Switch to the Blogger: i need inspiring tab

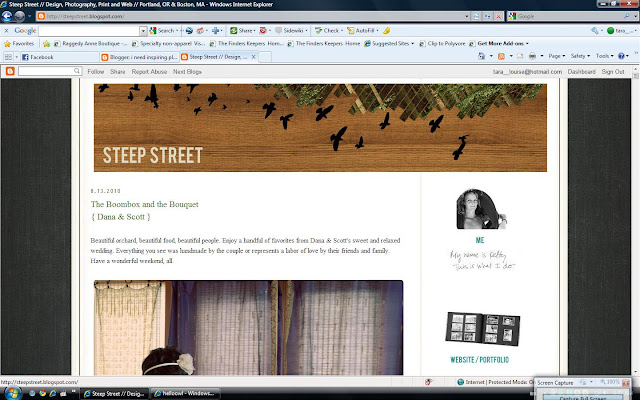click(x=138, y=57)
